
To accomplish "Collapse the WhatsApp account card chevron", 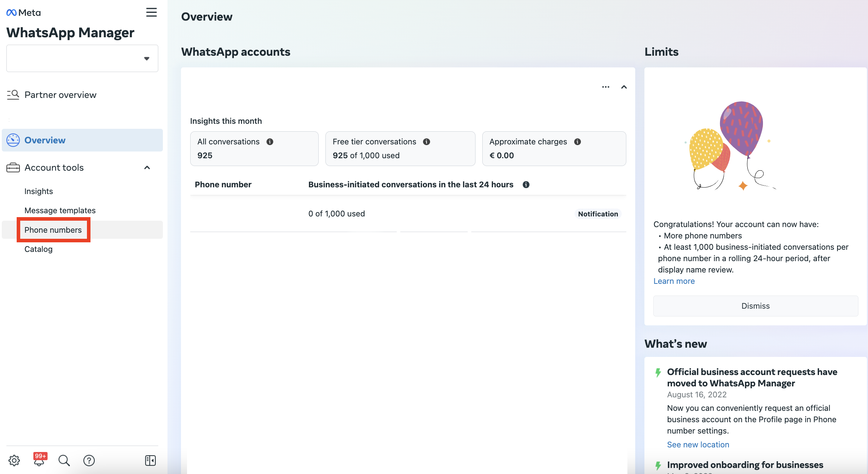I will coord(624,87).
